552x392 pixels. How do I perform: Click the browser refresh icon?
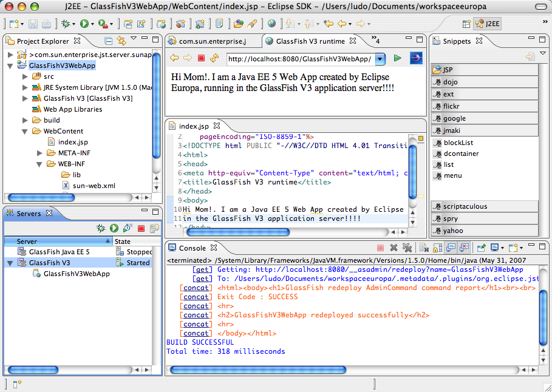[214, 58]
